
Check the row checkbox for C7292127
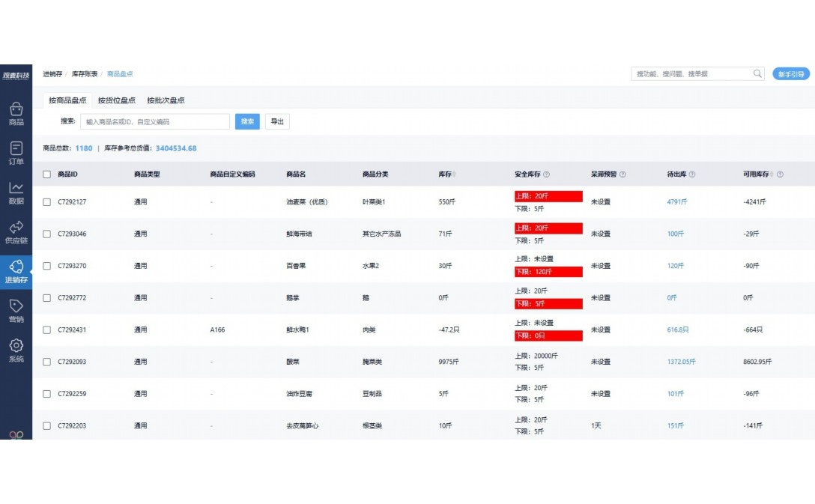click(x=47, y=202)
